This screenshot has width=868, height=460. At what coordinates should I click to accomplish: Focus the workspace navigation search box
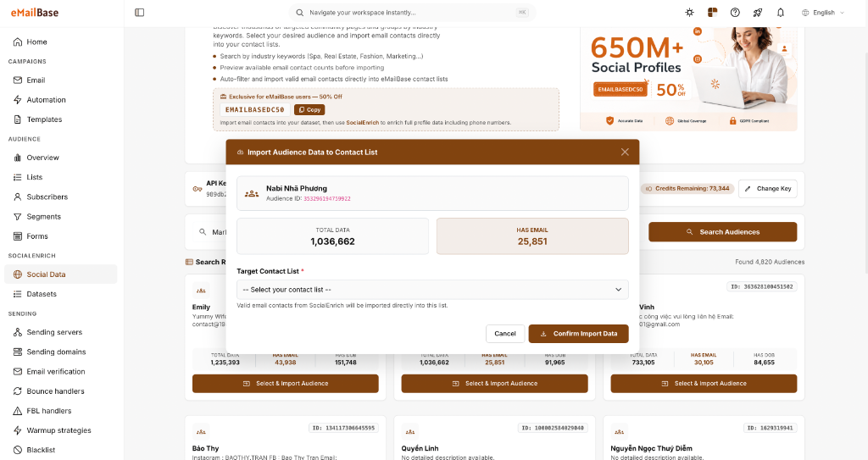click(x=412, y=12)
